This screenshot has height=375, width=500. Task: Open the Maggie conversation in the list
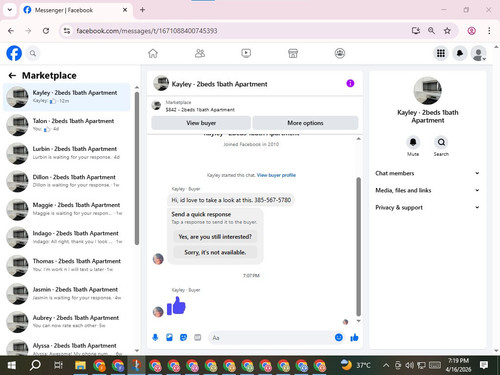click(x=67, y=209)
